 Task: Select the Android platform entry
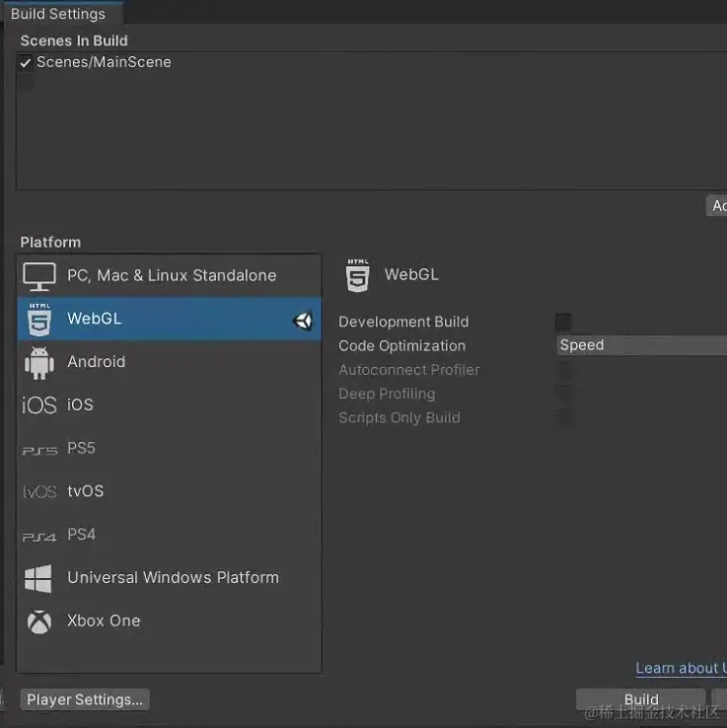click(x=169, y=362)
